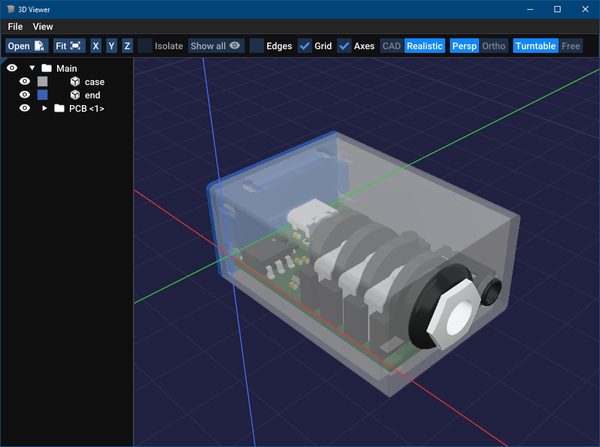Screen dimensions: 600x447
Task: Hide the Main group via eye icon
Action: pyautogui.click(x=12, y=68)
